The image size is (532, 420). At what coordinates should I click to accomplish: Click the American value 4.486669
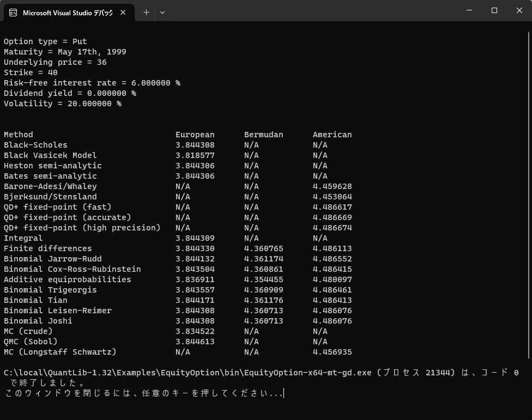pos(332,217)
